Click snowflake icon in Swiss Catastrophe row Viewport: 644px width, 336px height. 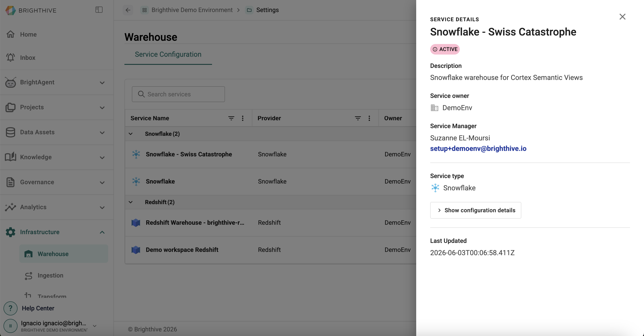(x=136, y=154)
